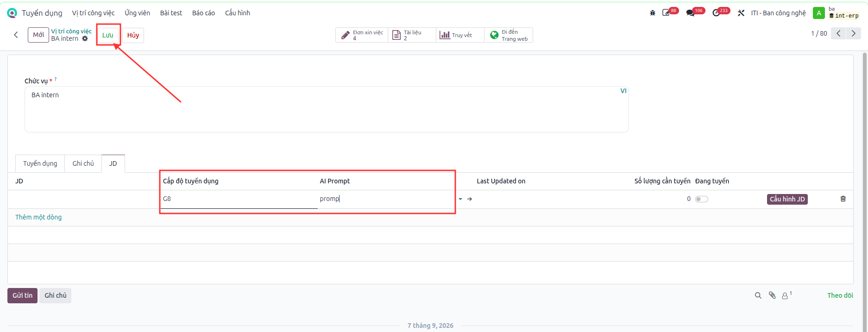The width and height of the screenshot is (868, 332).
Task: Click the Gửi tin button
Action: point(22,295)
